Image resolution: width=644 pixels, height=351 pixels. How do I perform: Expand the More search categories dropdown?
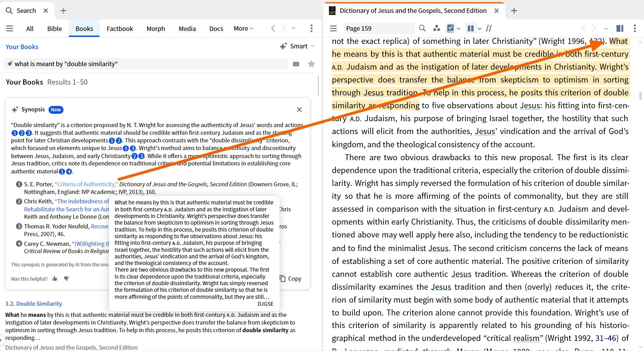tap(243, 29)
